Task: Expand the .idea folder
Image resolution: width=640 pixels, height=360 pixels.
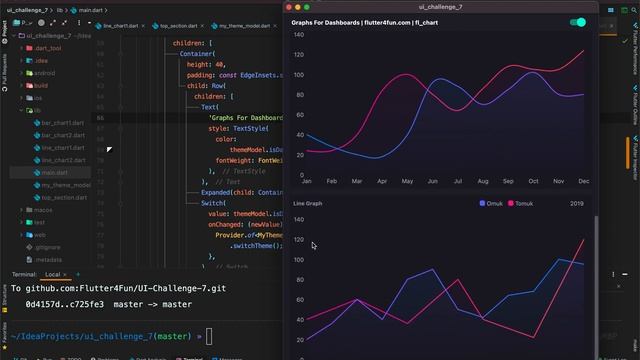Action: coord(22,61)
